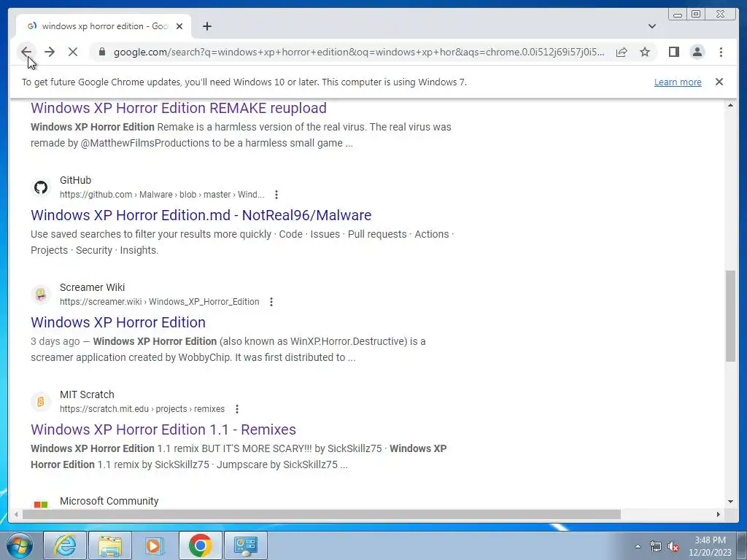
Task: Open the Control Panel taskbar item
Action: point(245,545)
